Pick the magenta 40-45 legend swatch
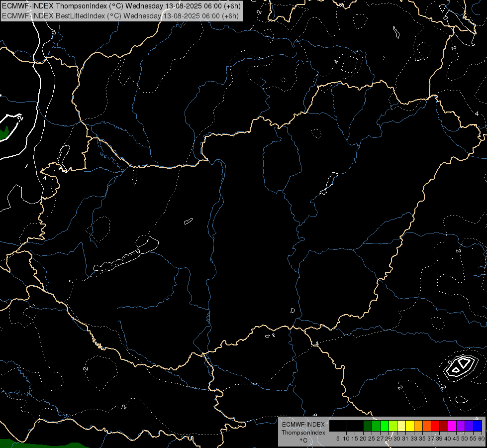This screenshot has width=487, height=448. [452, 426]
